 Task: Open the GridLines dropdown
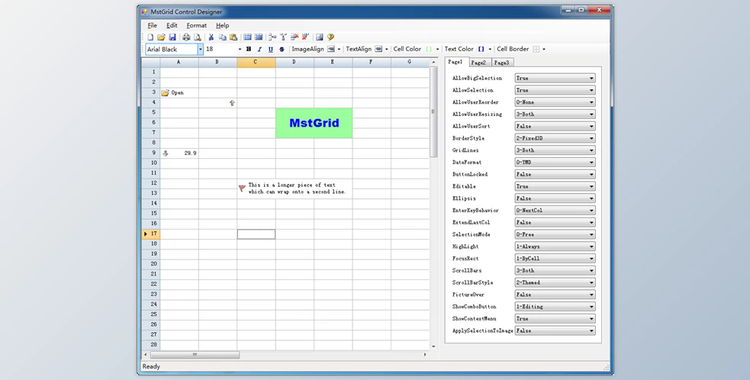[x=555, y=150]
